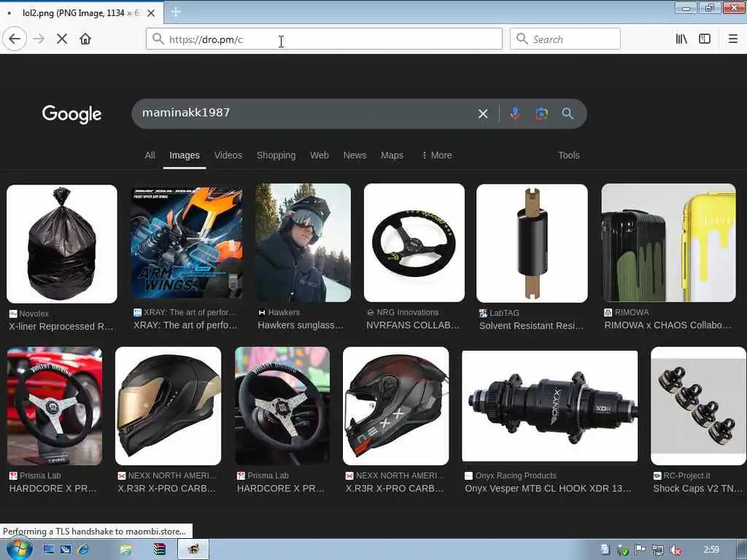Viewport: 747px width, 560px height.
Task: Switch to the News tab
Action: click(x=355, y=155)
